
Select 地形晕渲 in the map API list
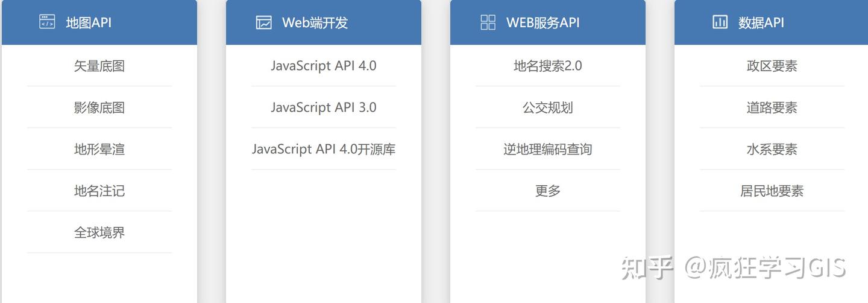pos(99,149)
